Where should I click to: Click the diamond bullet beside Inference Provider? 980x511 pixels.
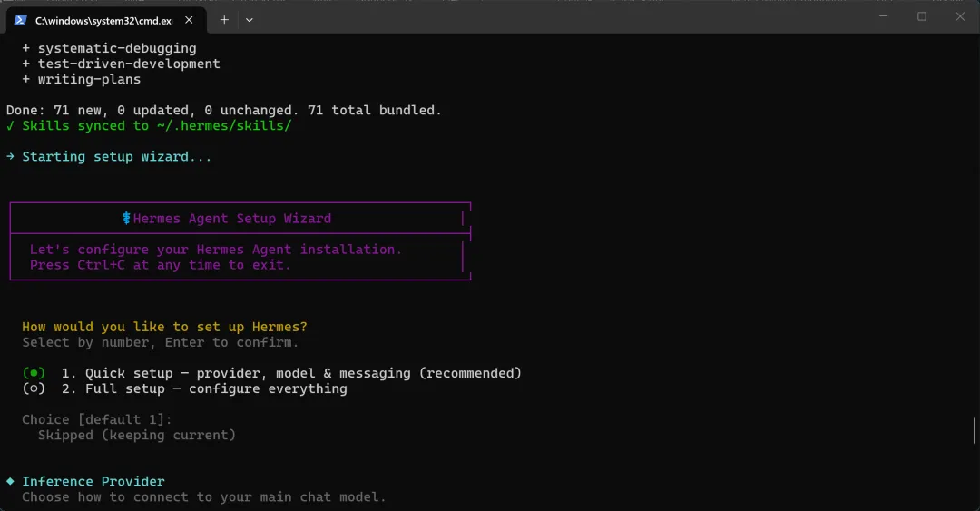tap(10, 481)
